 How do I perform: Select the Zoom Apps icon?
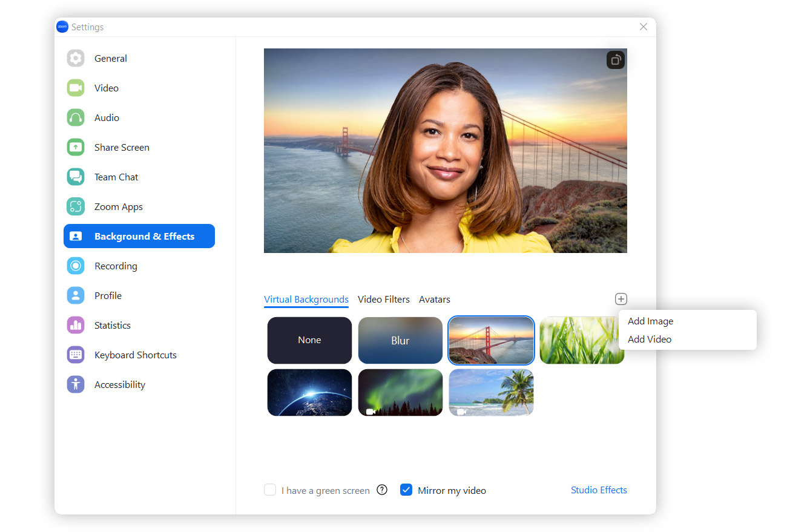pos(76,207)
